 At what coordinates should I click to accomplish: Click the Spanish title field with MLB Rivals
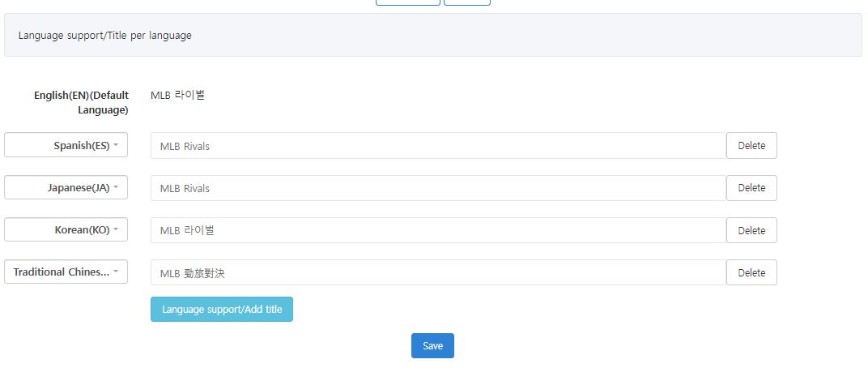pos(437,146)
